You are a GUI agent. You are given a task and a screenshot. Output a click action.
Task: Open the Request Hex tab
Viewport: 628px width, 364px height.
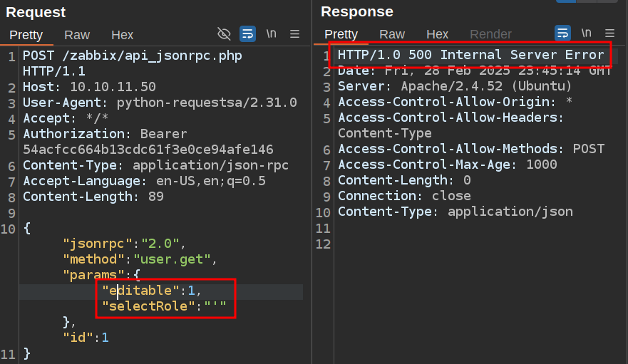[122, 34]
